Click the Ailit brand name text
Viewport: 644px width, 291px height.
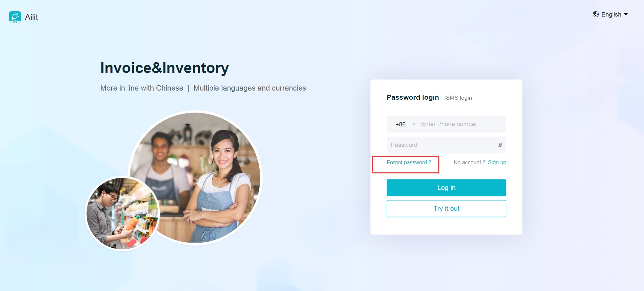pos(31,17)
